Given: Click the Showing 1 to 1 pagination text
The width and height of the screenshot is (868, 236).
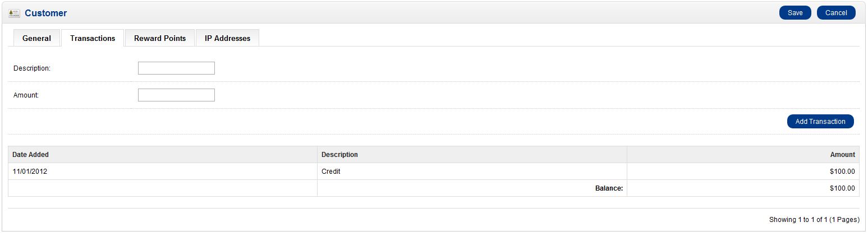Looking at the screenshot, I should [x=814, y=220].
